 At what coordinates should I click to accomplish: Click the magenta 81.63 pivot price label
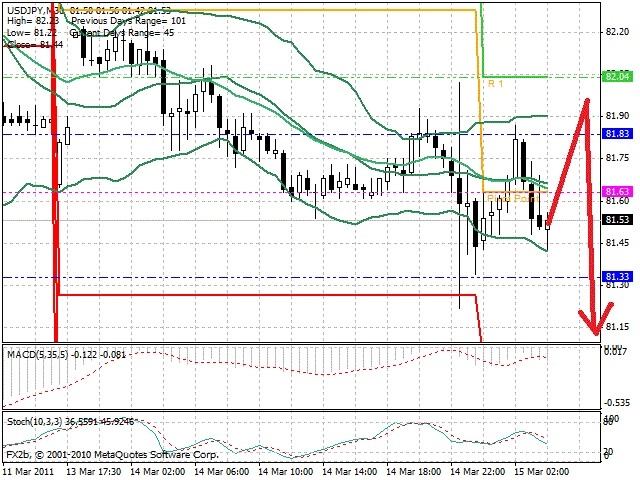[x=617, y=192]
